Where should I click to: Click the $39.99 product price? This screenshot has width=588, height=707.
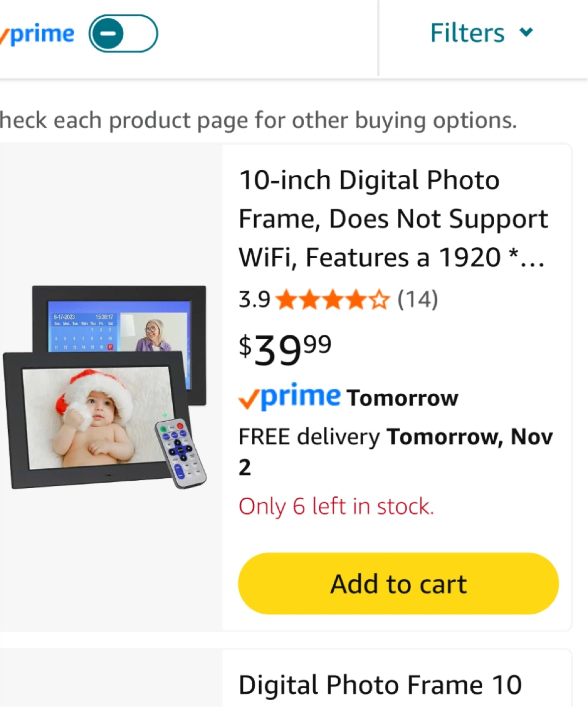(285, 350)
